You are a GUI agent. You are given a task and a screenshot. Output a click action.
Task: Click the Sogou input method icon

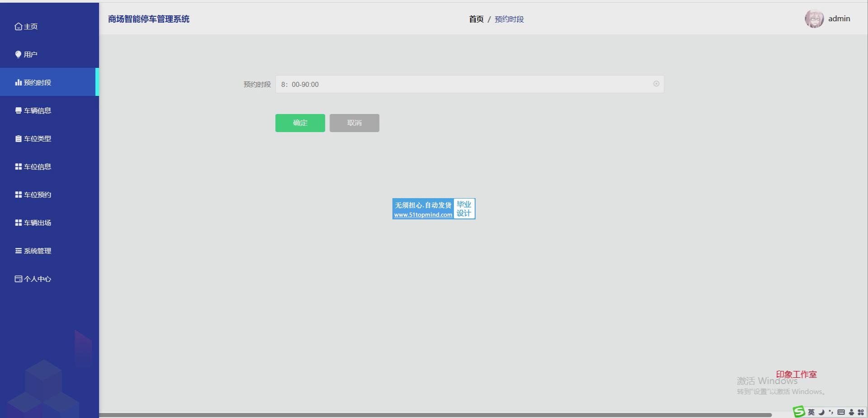click(799, 411)
